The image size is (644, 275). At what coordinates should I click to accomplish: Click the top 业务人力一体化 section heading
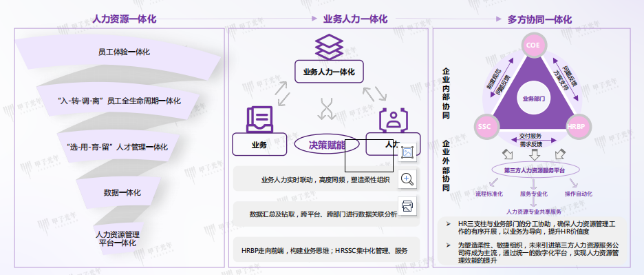[355, 19]
